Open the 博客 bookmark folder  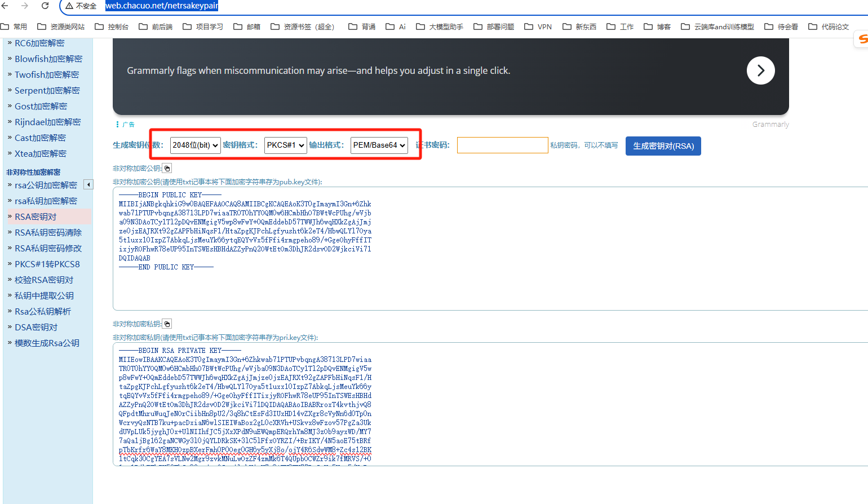tap(657, 26)
